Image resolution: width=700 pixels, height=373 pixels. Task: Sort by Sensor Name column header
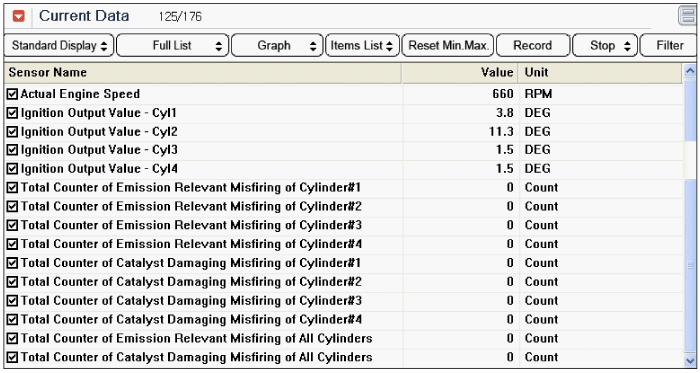click(203, 73)
